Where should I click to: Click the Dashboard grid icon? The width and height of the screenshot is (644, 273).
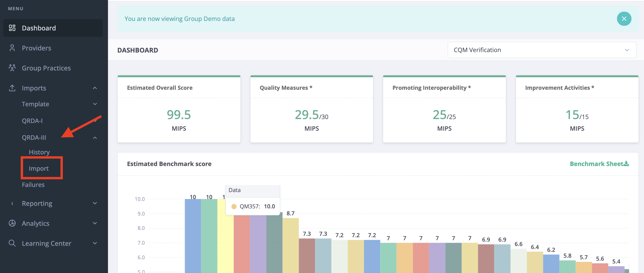coord(12,28)
